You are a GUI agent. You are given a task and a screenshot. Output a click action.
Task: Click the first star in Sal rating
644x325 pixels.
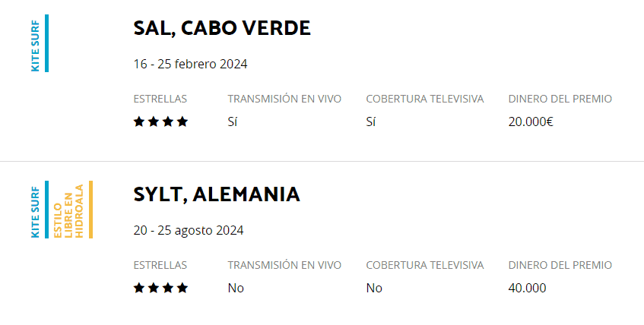pyautogui.click(x=139, y=121)
